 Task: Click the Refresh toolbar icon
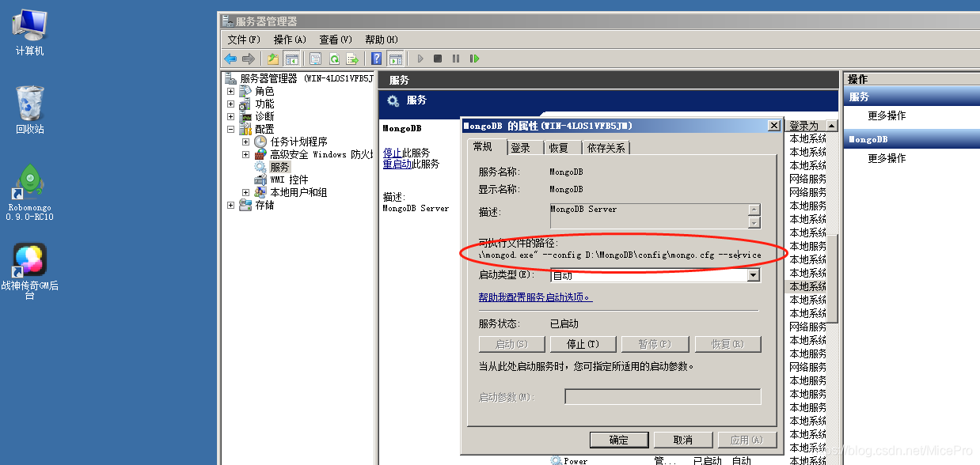334,59
